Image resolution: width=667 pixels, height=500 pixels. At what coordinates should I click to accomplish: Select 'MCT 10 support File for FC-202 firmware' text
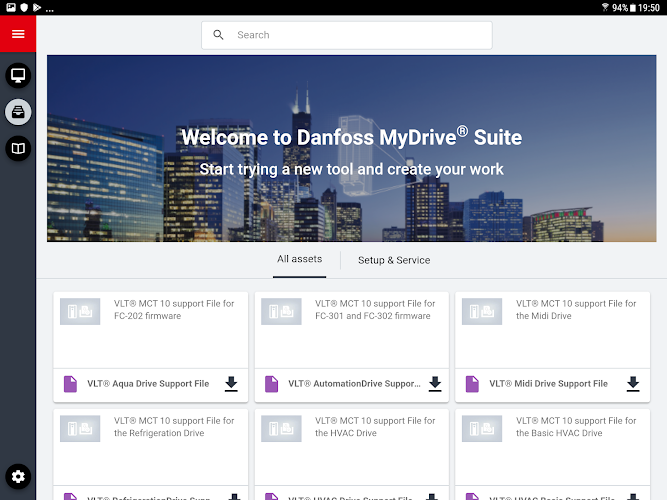[174, 310]
